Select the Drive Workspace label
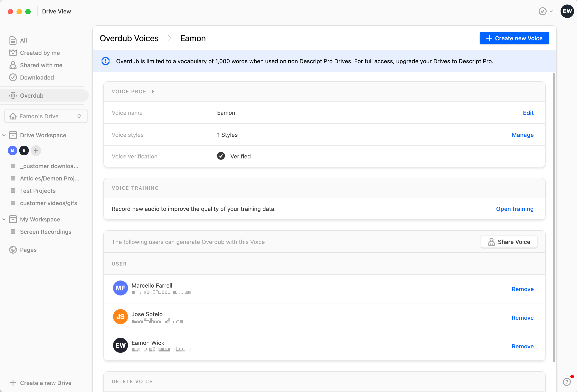This screenshot has height=392, width=577. coord(43,135)
